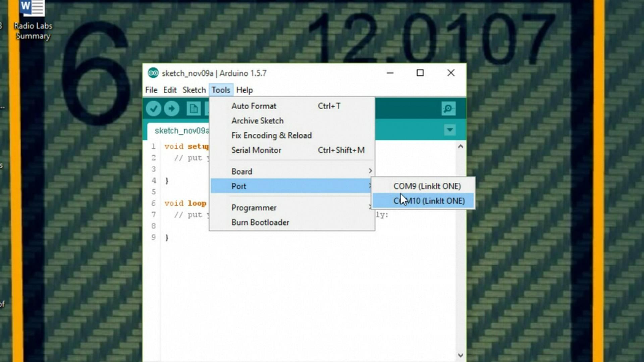This screenshot has height=362, width=644.
Task: Expand the Board submenu
Action: (x=292, y=171)
